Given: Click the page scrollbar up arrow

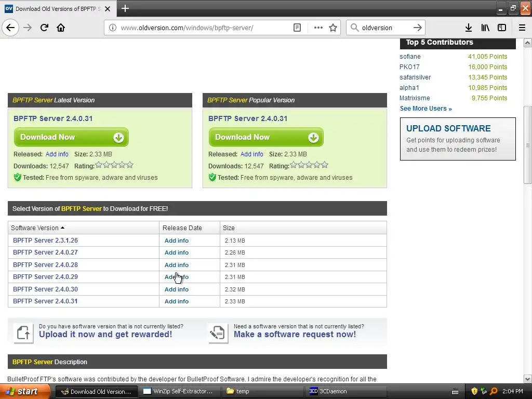Looking at the screenshot, I should click(x=527, y=43).
